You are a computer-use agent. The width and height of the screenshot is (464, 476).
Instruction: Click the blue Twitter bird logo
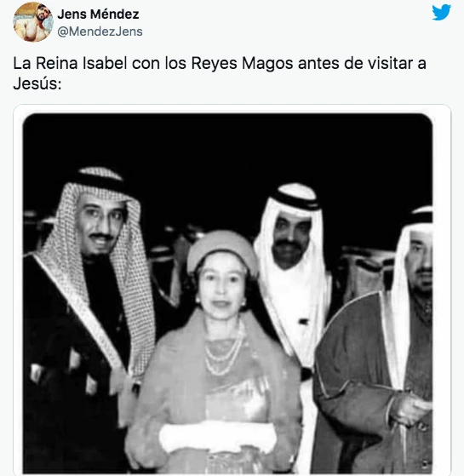(441, 13)
